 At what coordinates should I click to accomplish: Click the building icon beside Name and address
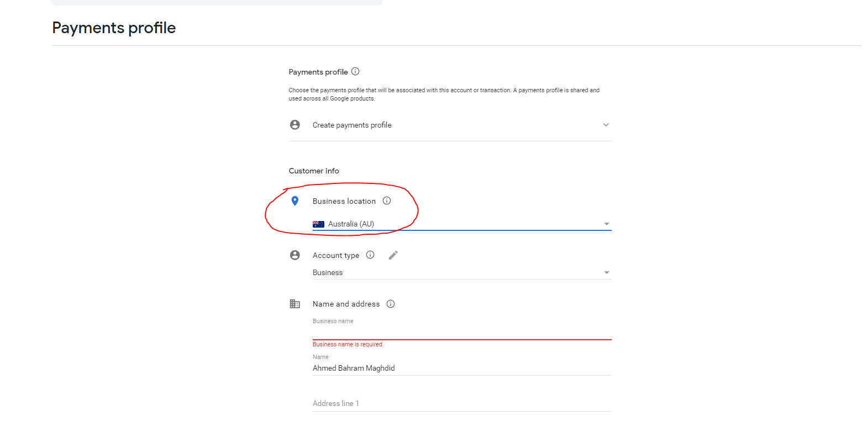tap(295, 304)
